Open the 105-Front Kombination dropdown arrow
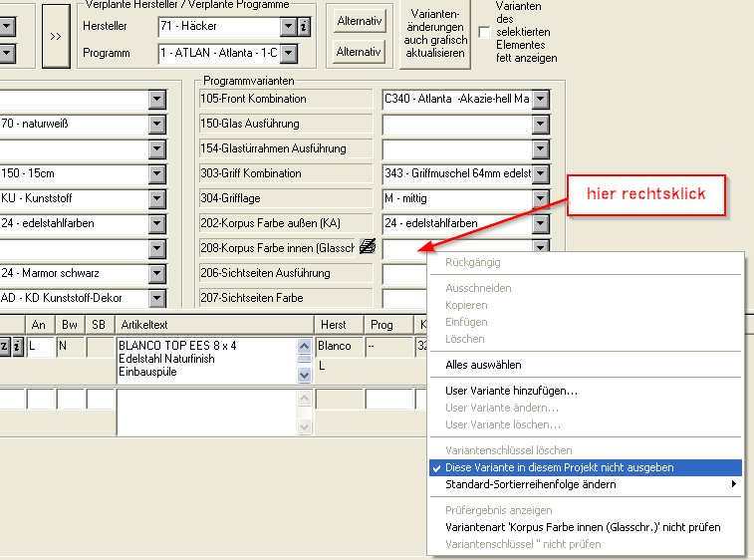The image size is (754, 560). [541, 99]
